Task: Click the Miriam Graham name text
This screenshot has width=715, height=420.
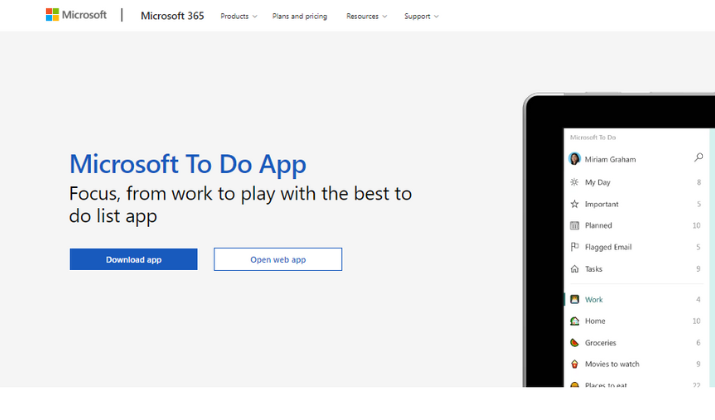Action: pyautogui.click(x=610, y=159)
